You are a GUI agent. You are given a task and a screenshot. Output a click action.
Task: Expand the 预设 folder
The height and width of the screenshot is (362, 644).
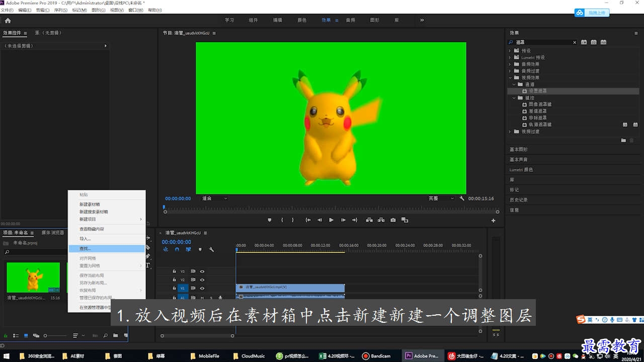[x=509, y=51]
